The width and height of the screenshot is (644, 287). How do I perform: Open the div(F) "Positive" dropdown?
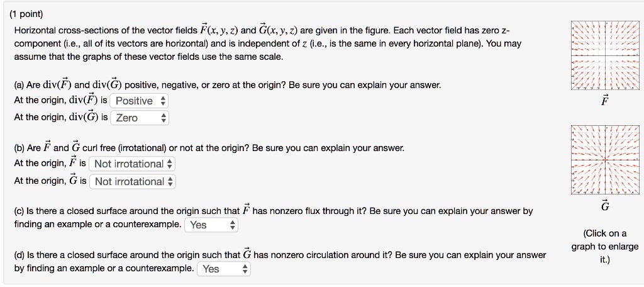140,101
